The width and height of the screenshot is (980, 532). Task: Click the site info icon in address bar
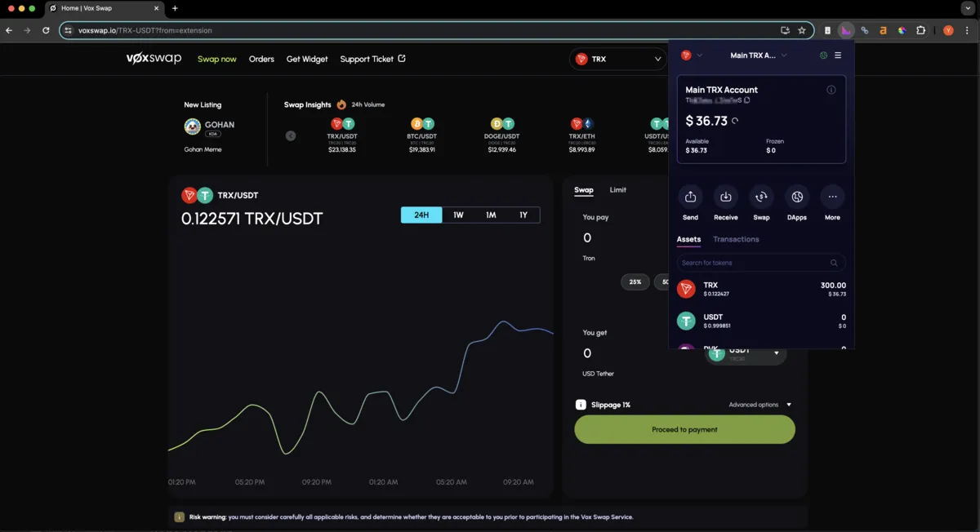coord(69,30)
